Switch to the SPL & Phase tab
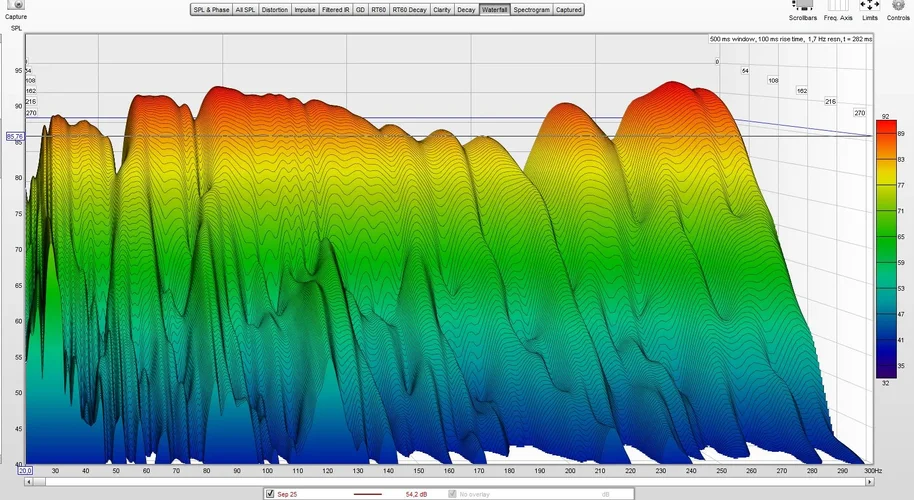 (210, 10)
